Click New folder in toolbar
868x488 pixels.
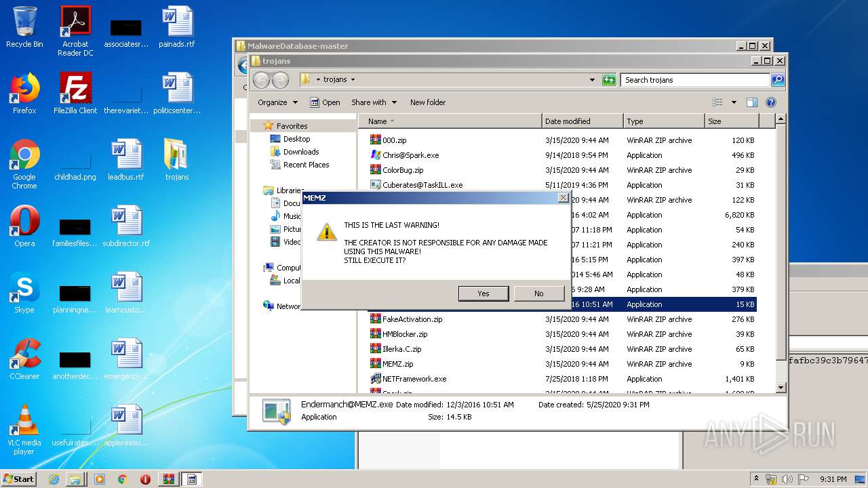point(428,102)
